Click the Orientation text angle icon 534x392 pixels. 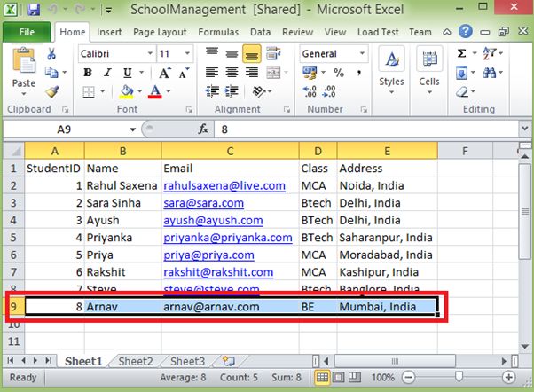click(258, 91)
